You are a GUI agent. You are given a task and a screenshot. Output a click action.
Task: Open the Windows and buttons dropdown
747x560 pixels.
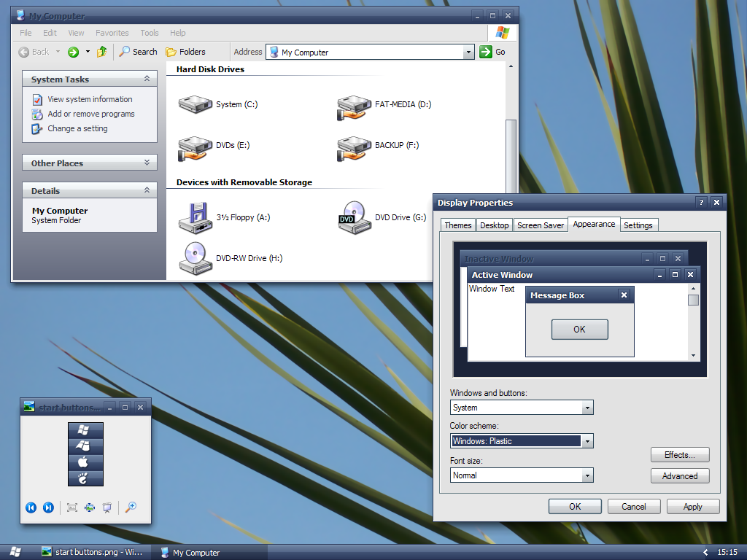(587, 408)
